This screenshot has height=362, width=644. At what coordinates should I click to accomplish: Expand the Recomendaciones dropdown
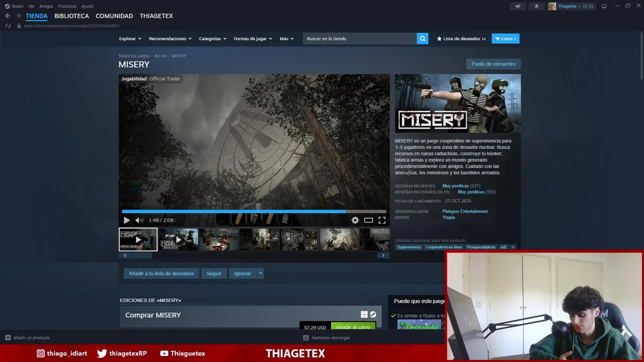pyautogui.click(x=170, y=39)
